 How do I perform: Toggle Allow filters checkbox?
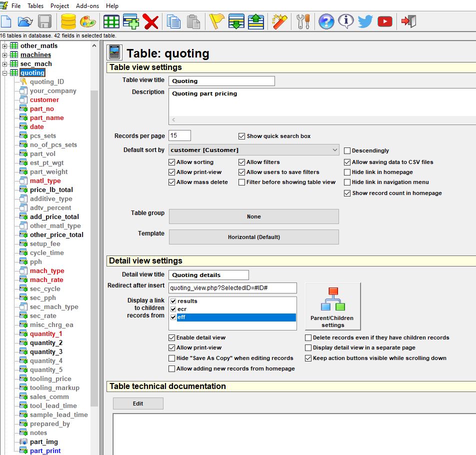pyautogui.click(x=241, y=162)
